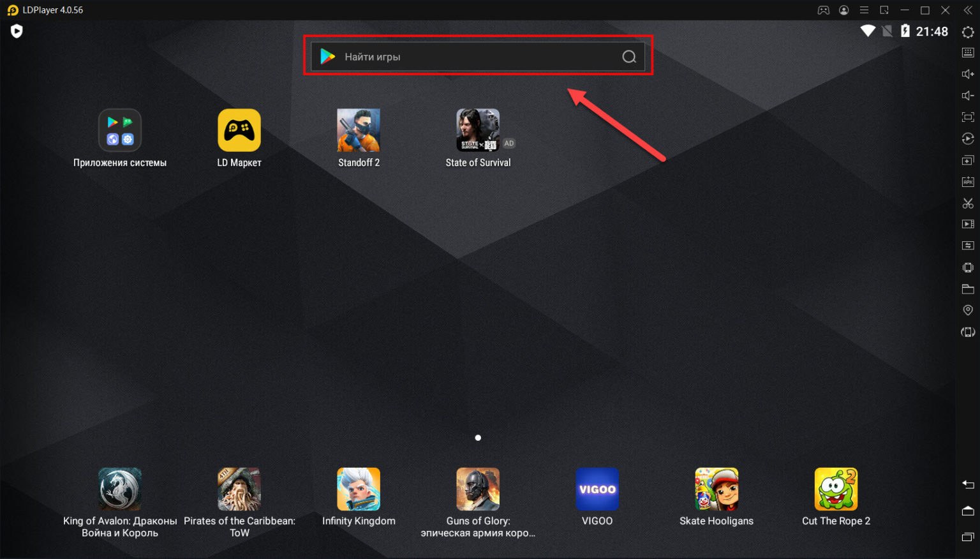Open State of Survival ad app
Image resolution: width=980 pixels, height=559 pixels.
[x=478, y=130]
